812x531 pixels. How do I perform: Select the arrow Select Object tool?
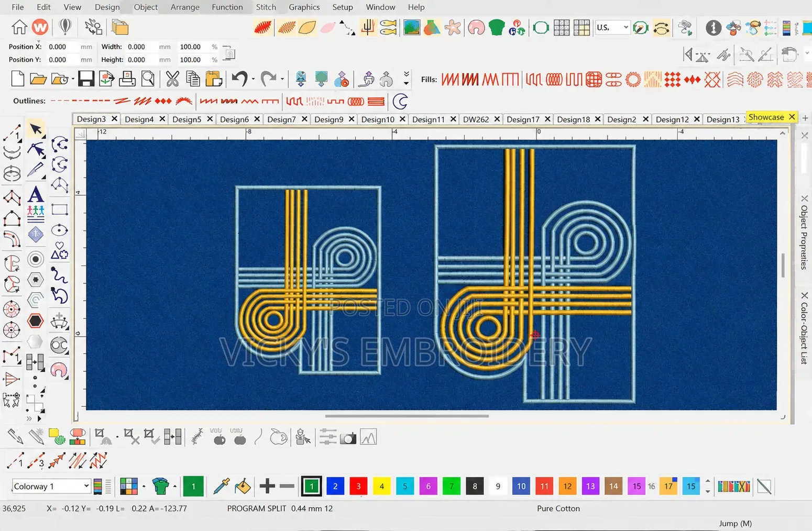(x=36, y=129)
